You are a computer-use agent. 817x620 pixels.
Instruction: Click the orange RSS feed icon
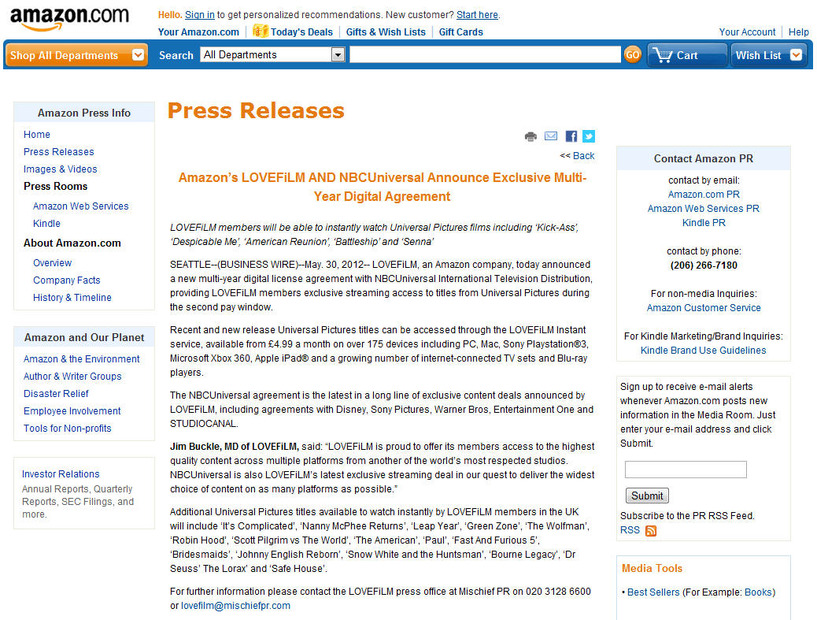click(x=651, y=530)
